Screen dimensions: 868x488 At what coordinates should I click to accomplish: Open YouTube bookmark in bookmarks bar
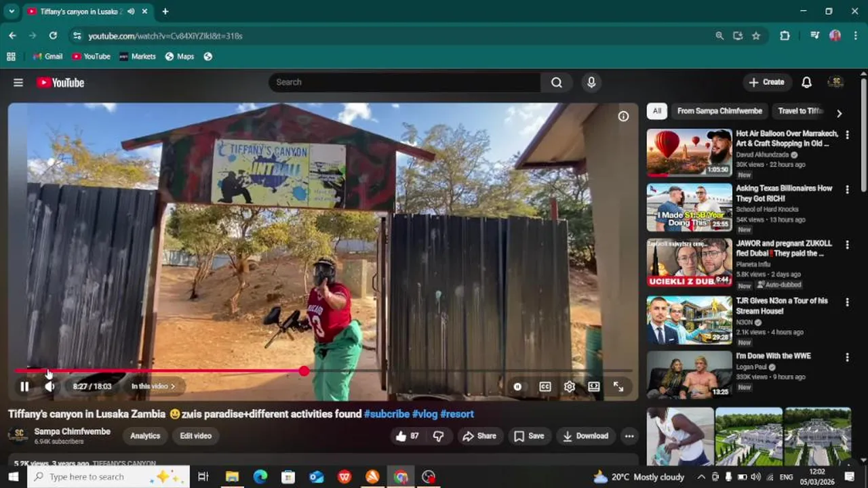click(x=91, y=57)
